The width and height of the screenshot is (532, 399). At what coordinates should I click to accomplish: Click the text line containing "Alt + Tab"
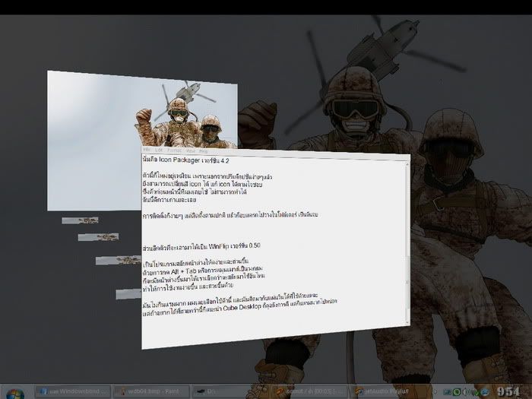click(203, 271)
